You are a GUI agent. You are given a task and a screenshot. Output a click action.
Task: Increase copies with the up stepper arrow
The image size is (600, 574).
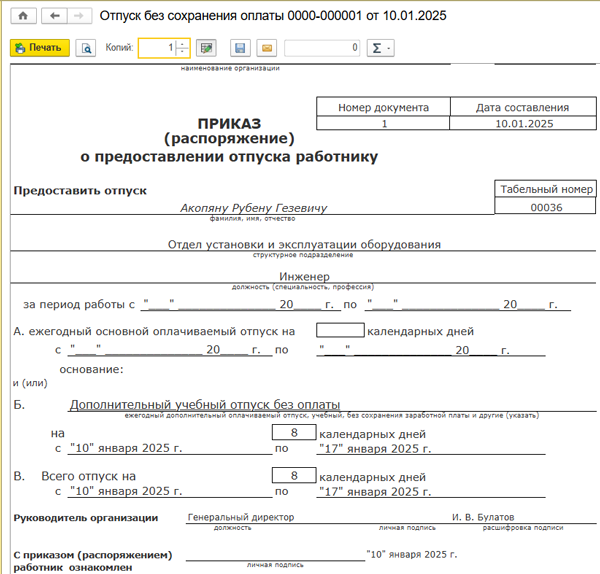[183, 44]
